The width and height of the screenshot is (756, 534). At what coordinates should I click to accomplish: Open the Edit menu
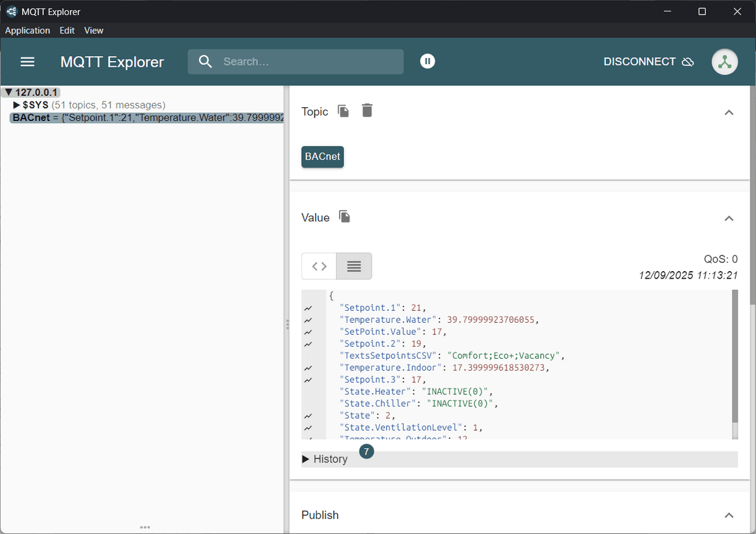(x=67, y=30)
